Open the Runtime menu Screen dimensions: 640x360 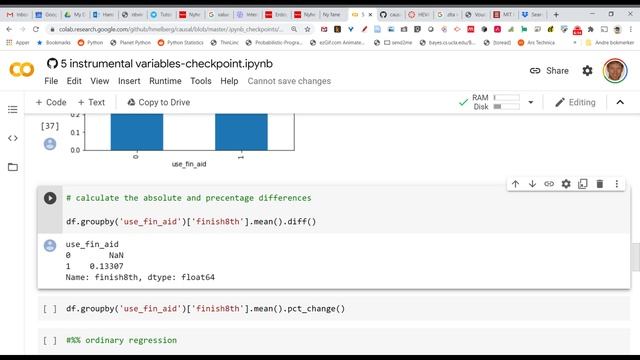tap(165, 81)
